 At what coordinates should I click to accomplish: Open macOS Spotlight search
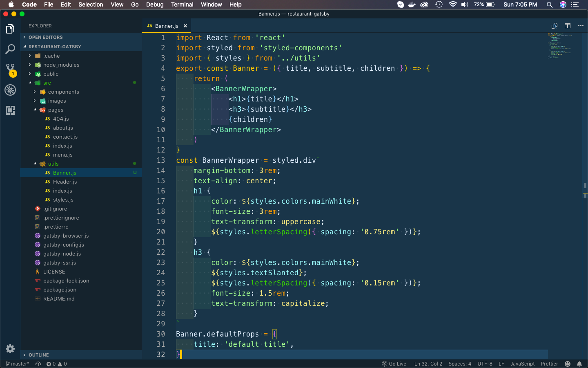(x=550, y=4)
